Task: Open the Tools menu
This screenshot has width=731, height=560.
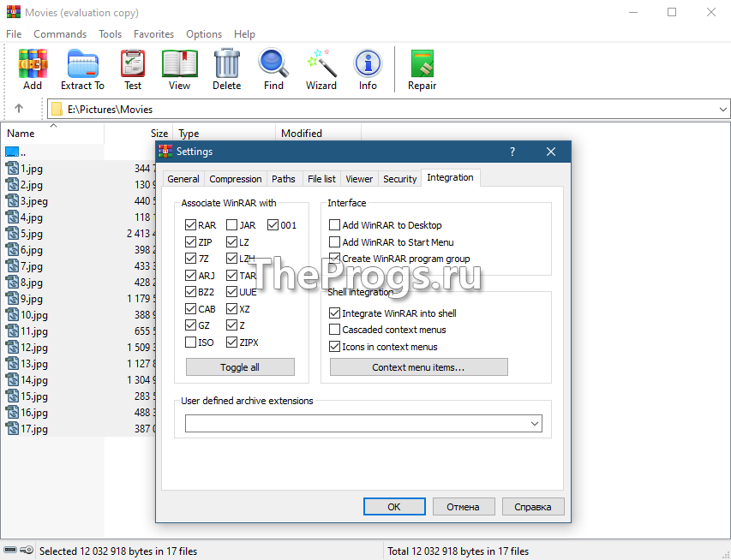Action: (x=110, y=34)
